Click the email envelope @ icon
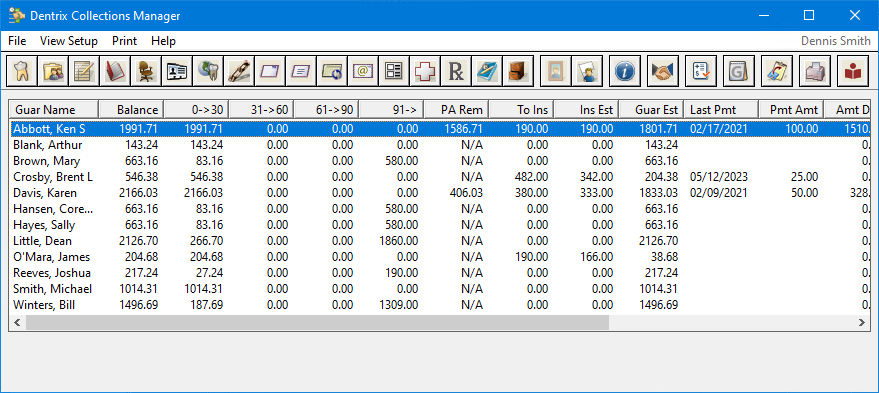879x393 pixels. pyautogui.click(x=363, y=71)
